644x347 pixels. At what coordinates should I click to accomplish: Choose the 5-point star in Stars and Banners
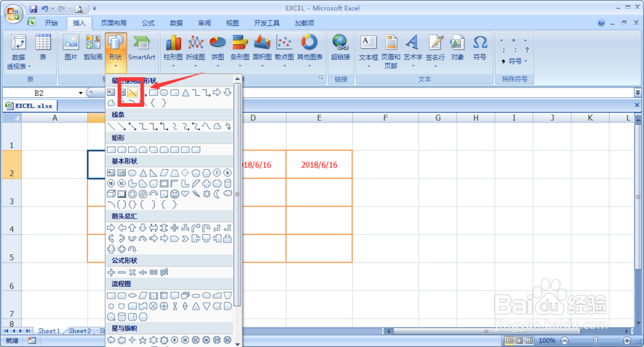pos(142,340)
